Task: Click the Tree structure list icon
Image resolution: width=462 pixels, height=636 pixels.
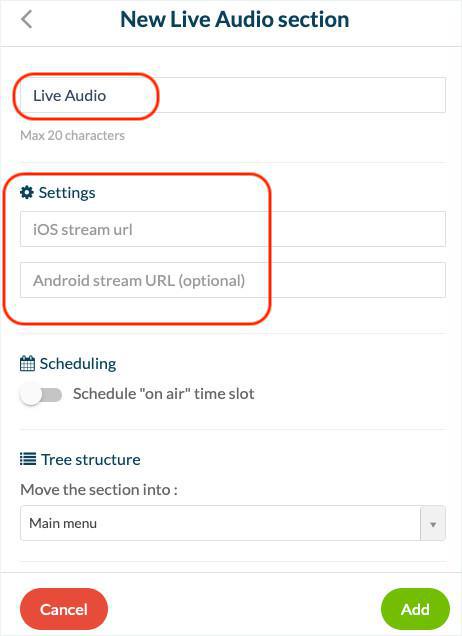Action: tap(28, 459)
